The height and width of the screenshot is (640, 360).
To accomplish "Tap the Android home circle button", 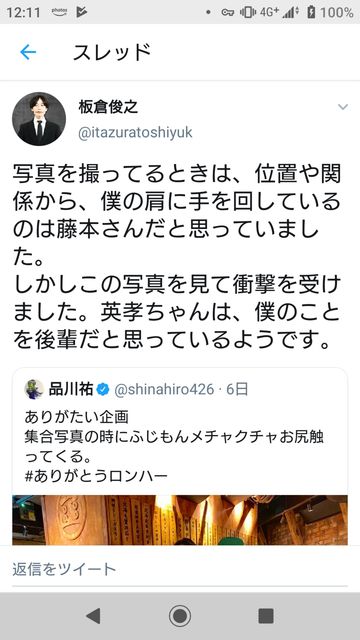I will point(180,616).
